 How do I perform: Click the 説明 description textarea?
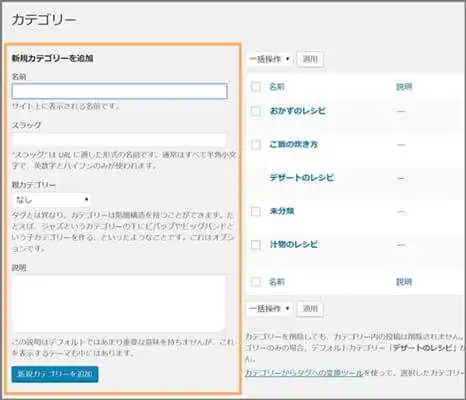[119, 304]
